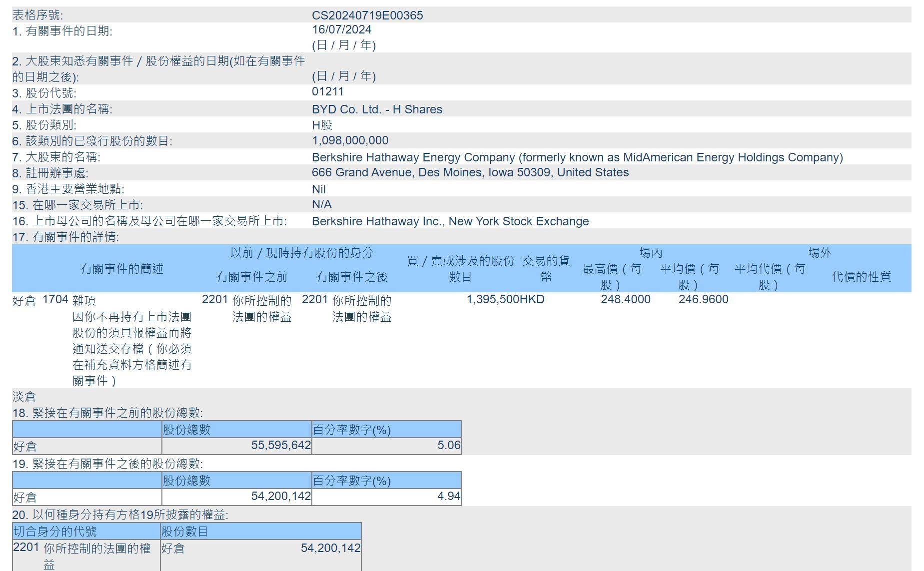Select the 666 Grand Avenue registered office address
This screenshot has width=924, height=571.
tap(470, 173)
